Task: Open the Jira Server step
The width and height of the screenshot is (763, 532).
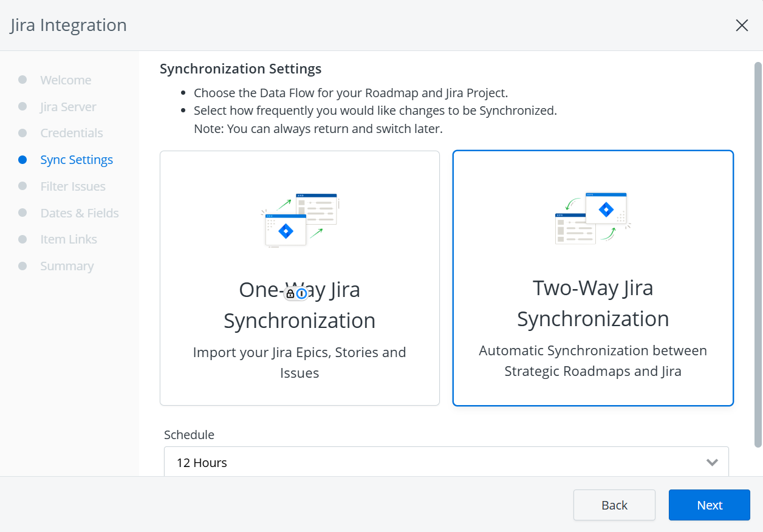Action: pos(67,106)
